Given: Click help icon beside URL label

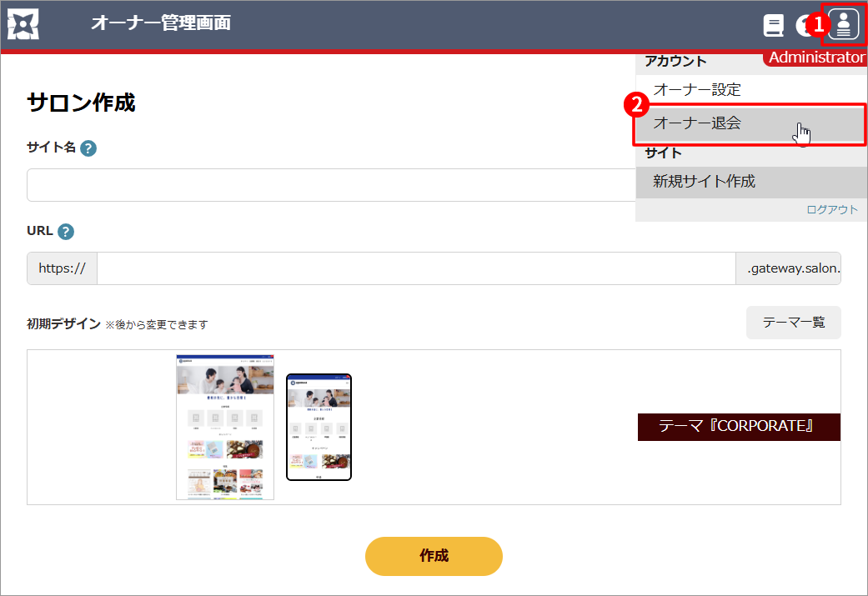Looking at the screenshot, I should click(66, 232).
